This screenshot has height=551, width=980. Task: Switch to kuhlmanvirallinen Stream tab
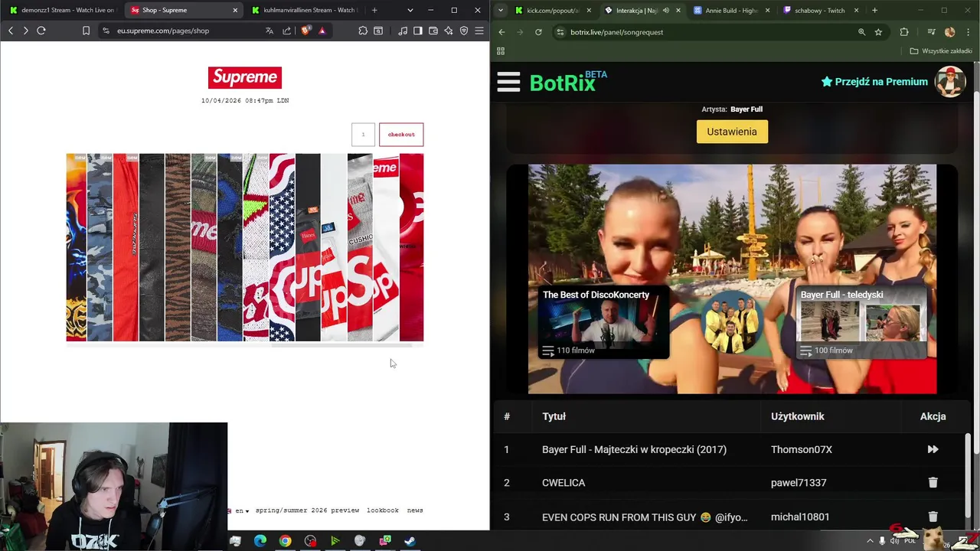(x=304, y=10)
